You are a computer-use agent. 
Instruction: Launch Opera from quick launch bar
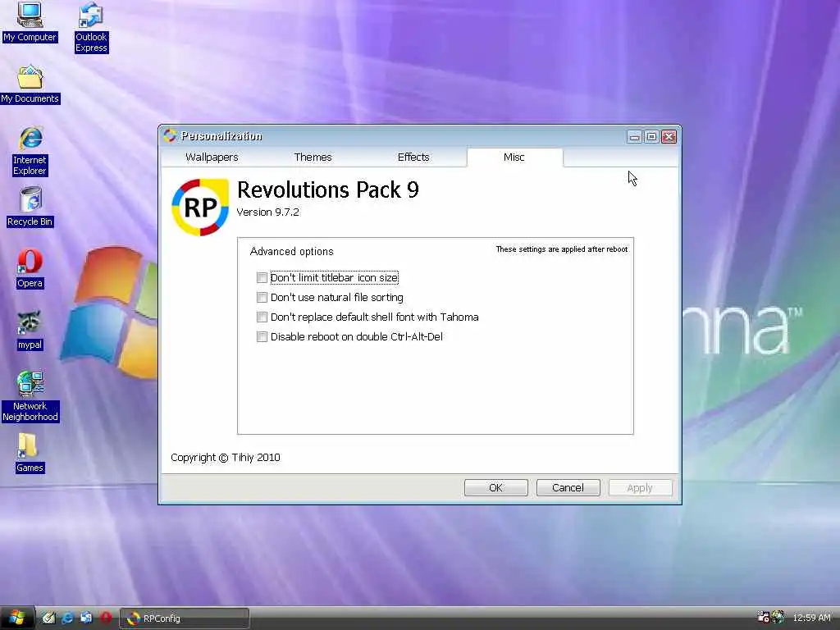106,618
